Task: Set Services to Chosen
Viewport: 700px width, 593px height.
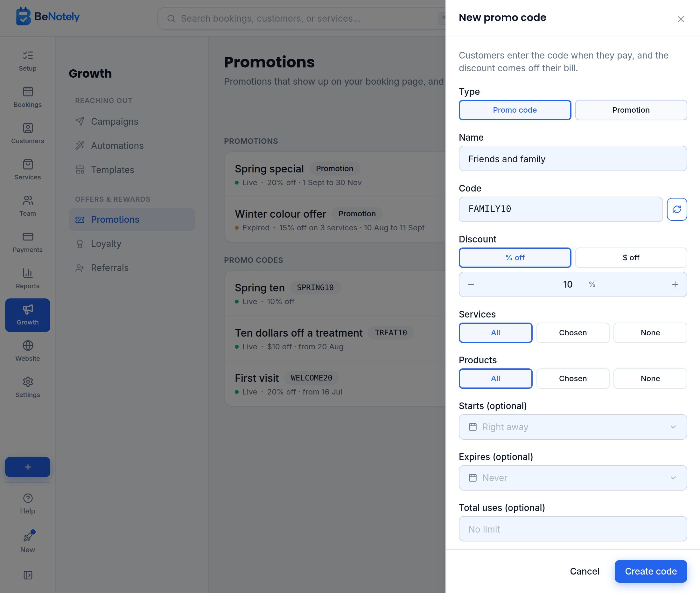Action: pos(573,333)
